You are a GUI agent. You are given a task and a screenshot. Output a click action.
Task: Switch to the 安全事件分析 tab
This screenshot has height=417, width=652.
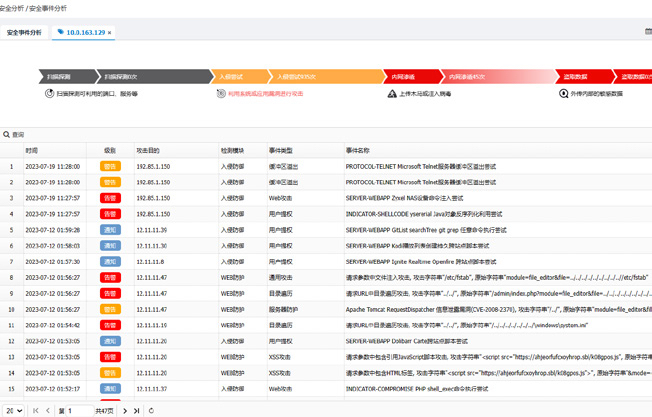point(24,33)
